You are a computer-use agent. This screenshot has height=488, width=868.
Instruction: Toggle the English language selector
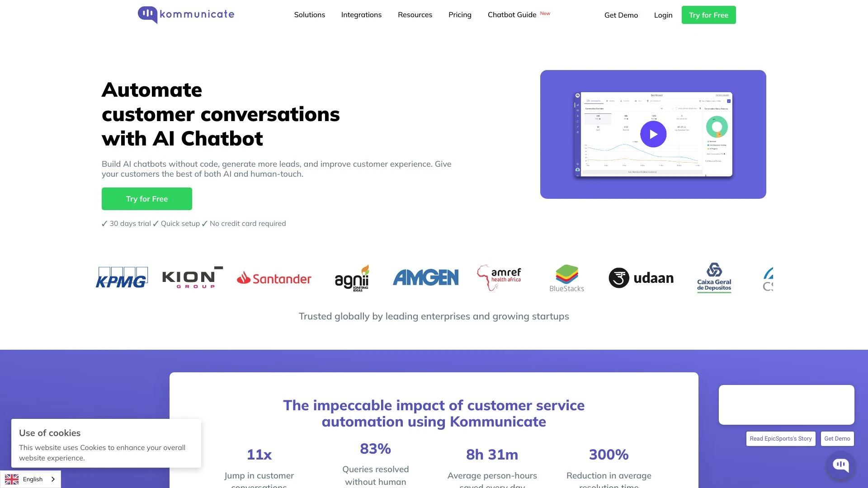[30, 479]
